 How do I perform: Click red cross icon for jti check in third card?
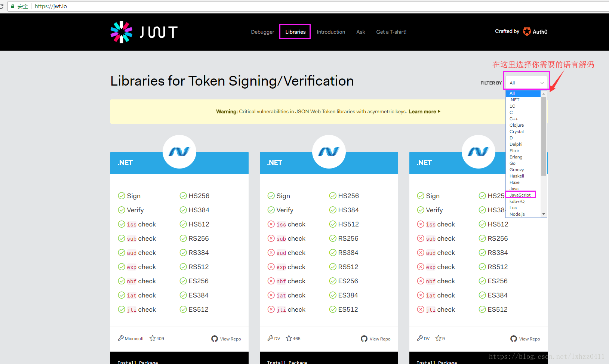point(421,309)
